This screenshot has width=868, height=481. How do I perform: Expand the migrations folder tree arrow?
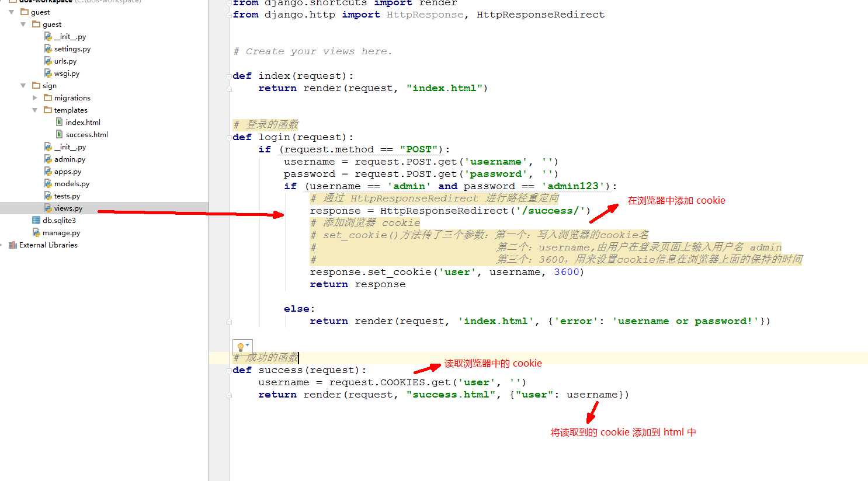34,98
